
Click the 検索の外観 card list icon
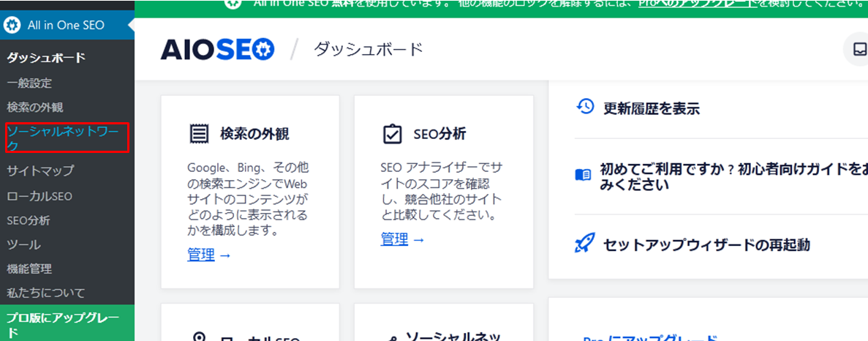pyautogui.click(x=199, y=133)
